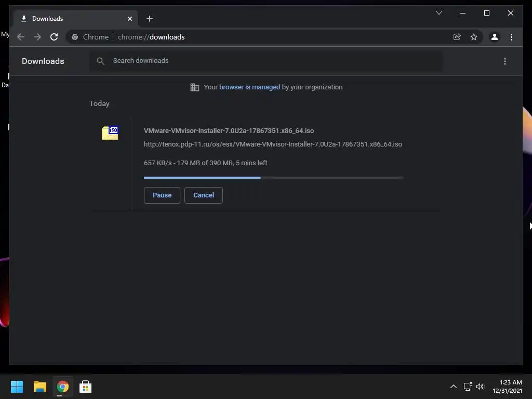Open a new tab with plus button
Viewport: 532px width, 399px height.
(149, 19)
